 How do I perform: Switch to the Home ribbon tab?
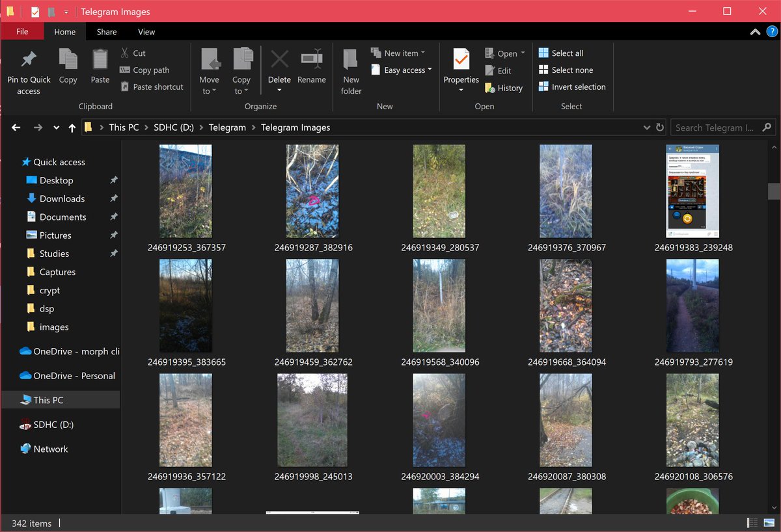click(65, 31)
